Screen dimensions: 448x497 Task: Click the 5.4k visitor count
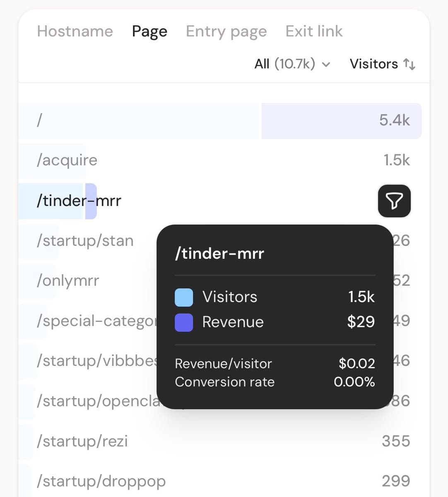click(394, 120)
